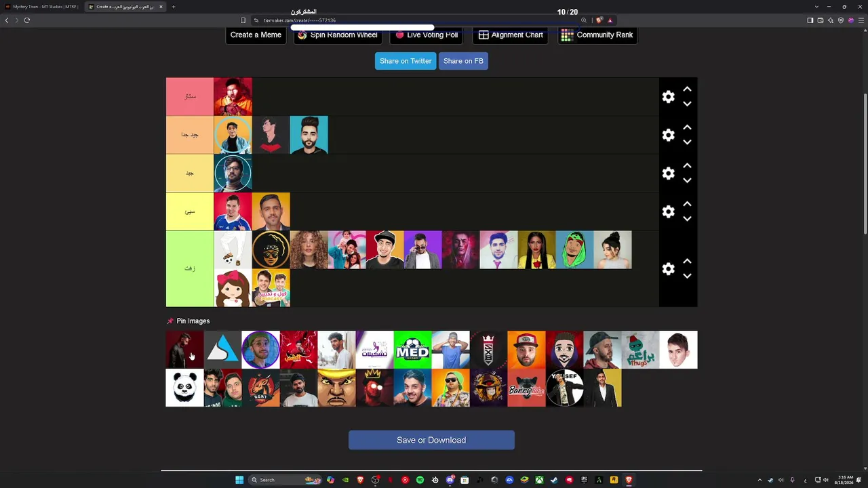
Task: Select the SXB crown logo image
Action: tap(489, 350)
